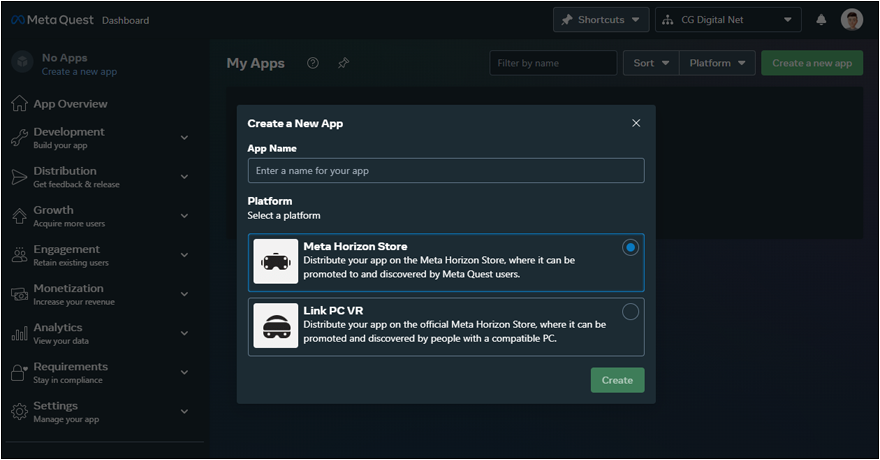Click the No Apps cube icon
This screenshot has height=460, width=880.
(x=22, y=61)
